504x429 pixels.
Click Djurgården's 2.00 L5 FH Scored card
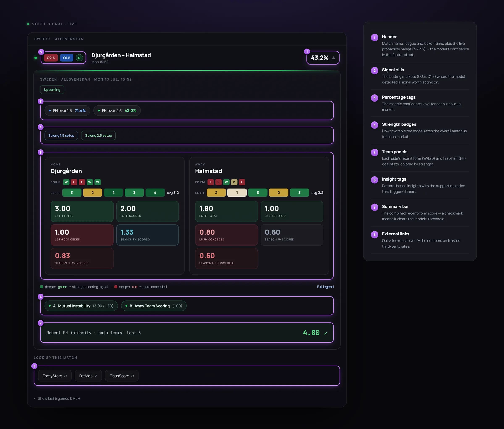(x=147, y=211)
